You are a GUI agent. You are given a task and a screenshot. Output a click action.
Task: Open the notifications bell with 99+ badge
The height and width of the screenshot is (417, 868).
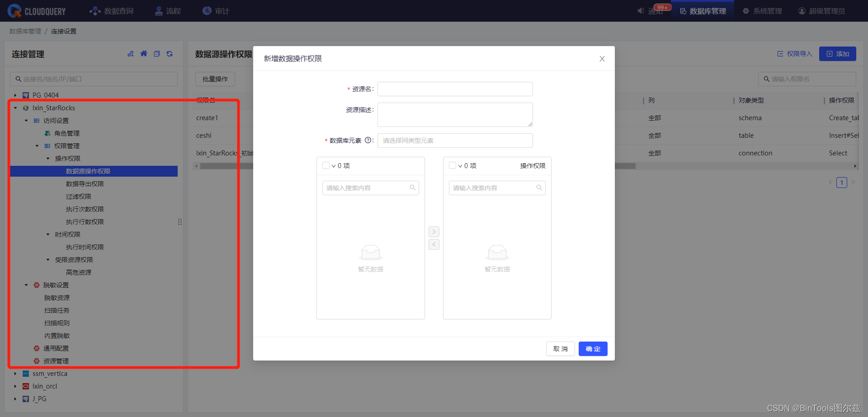[x=640, y=11]
